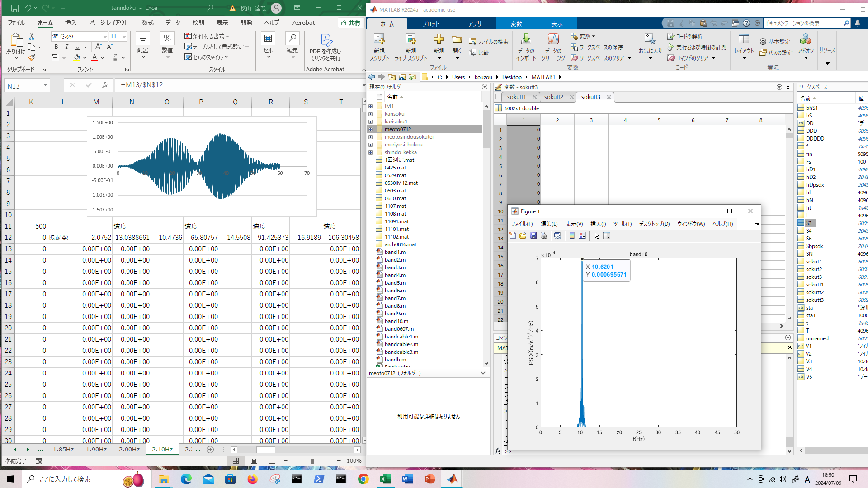This screenshot has height=488, width=868.
Task: Click the Format Painter brush icon
Action: (x=32, y=58)
